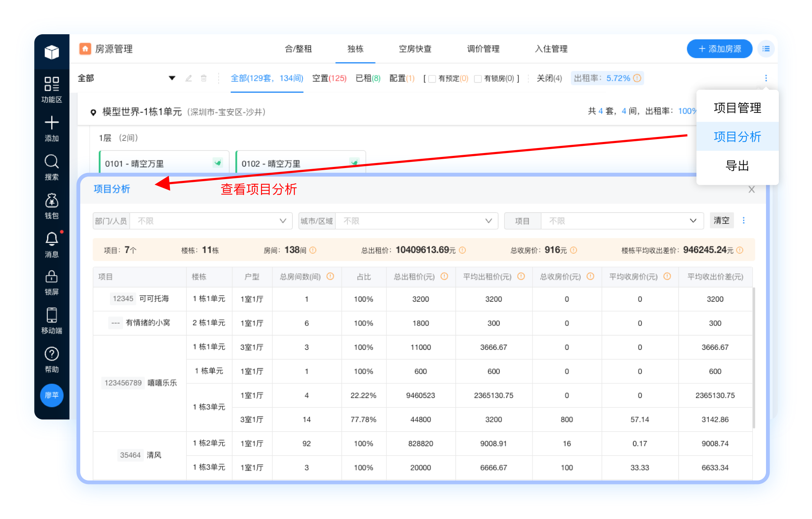The image size is (812, 519).
Task: Click info icon in 总房间数(间) column header
Action: tap(330, 276)
